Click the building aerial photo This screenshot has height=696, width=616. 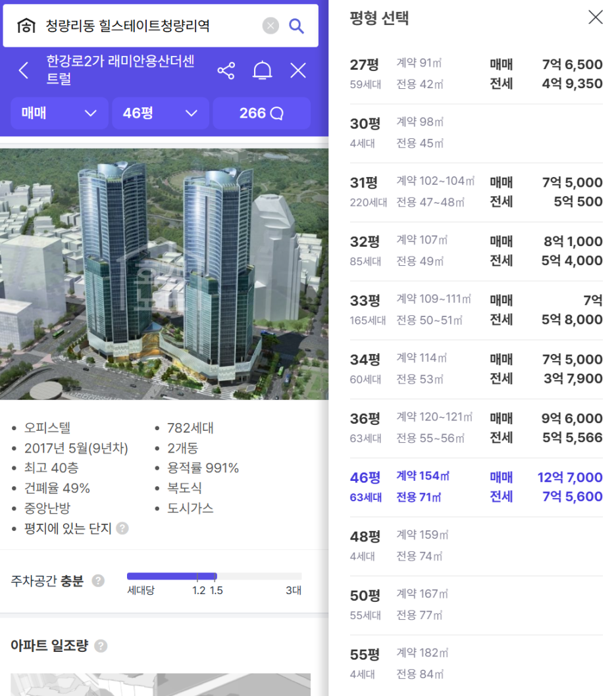[x=165, y=274]
